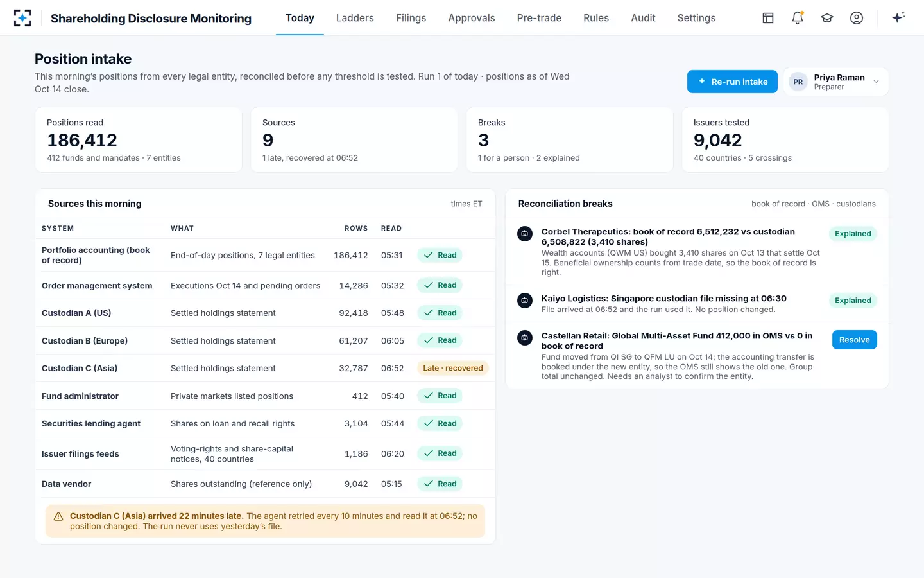Image resolution: width=924 pixels, height=578 pixels.
Task: Resolve the Castellan Retail break
Action: (854, 340)
